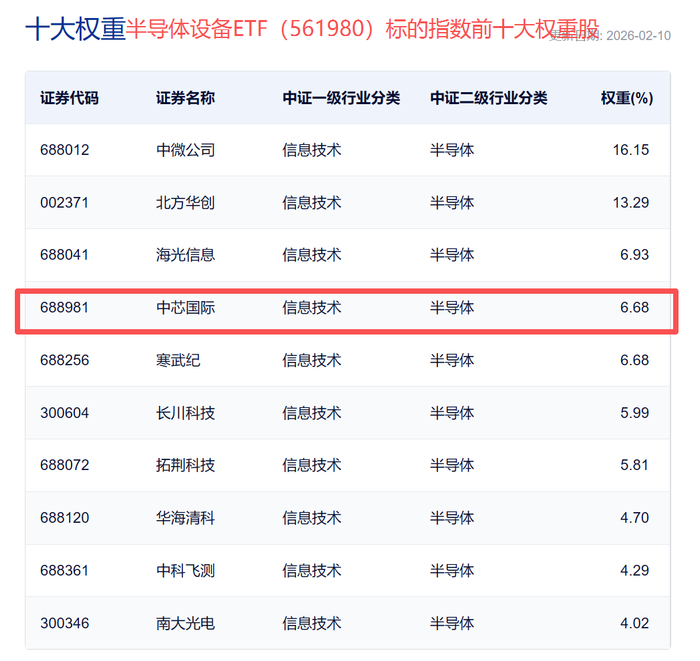Click 信息技术 in the 海光信息 row
This screenshot has width=700, height=661.
pos(312,255)
